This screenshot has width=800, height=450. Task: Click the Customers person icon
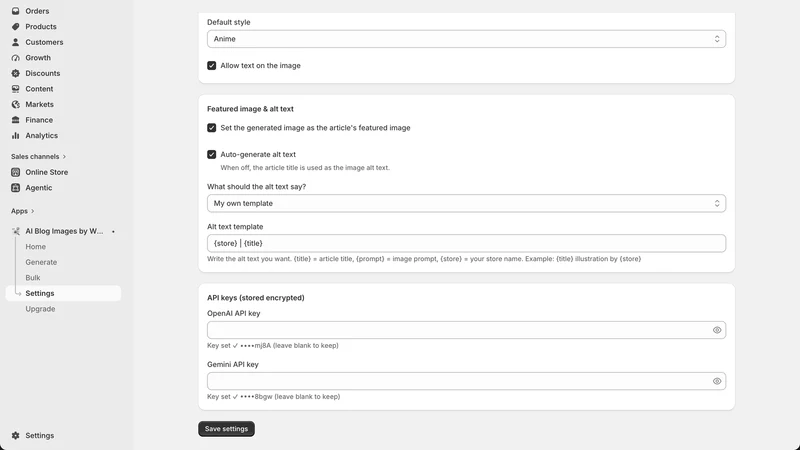[x=15, y=42]
